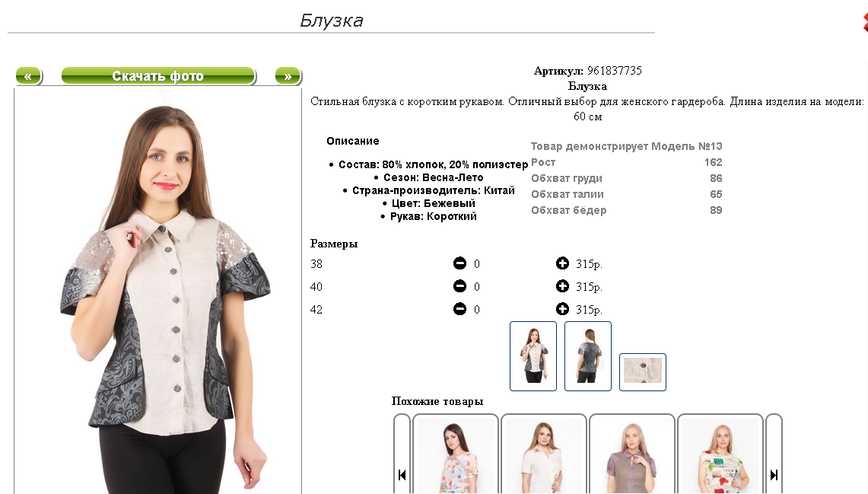868x494 pixels.
Task: Download photo via Скачать фото button
Action: tap(158, 76)
